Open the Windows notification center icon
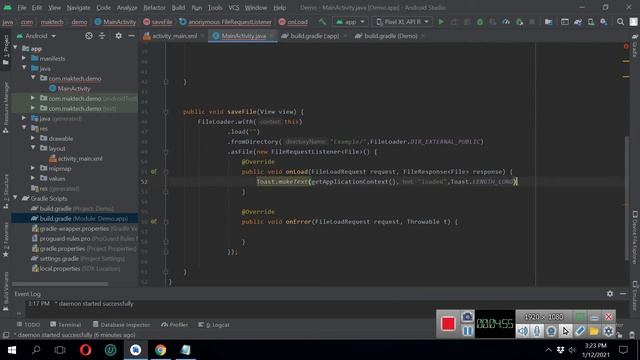640x360 pixels. coord(623,350)
